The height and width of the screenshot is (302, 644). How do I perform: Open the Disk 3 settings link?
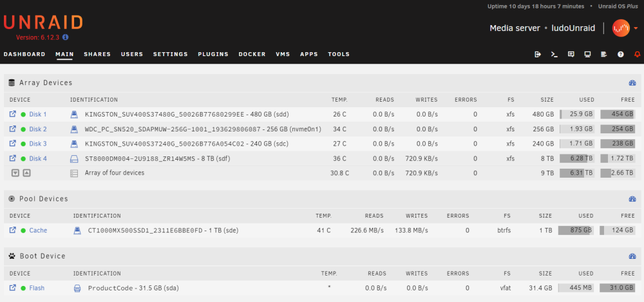[x=38, y=144]
